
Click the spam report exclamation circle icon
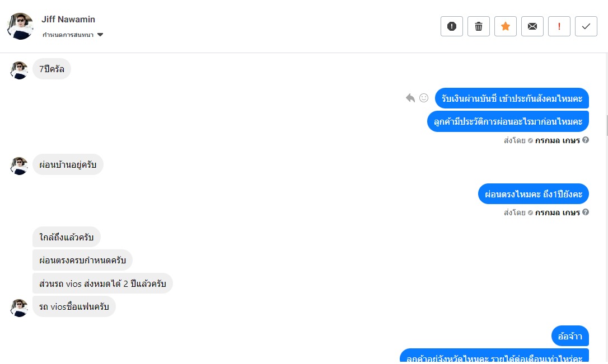[451, 26]
